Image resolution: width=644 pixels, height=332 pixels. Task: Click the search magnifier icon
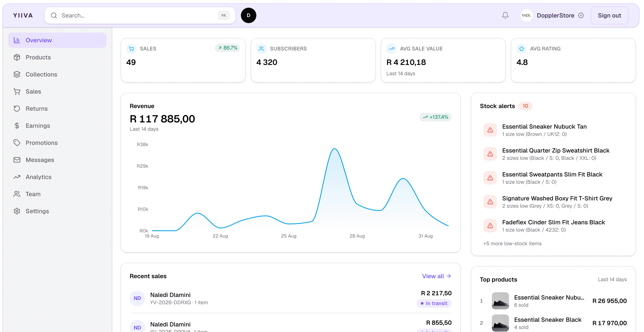[54, 15]
